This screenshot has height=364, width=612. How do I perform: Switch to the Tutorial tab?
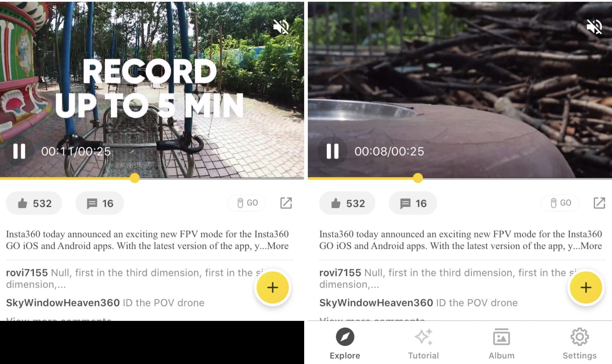(423, 344)
